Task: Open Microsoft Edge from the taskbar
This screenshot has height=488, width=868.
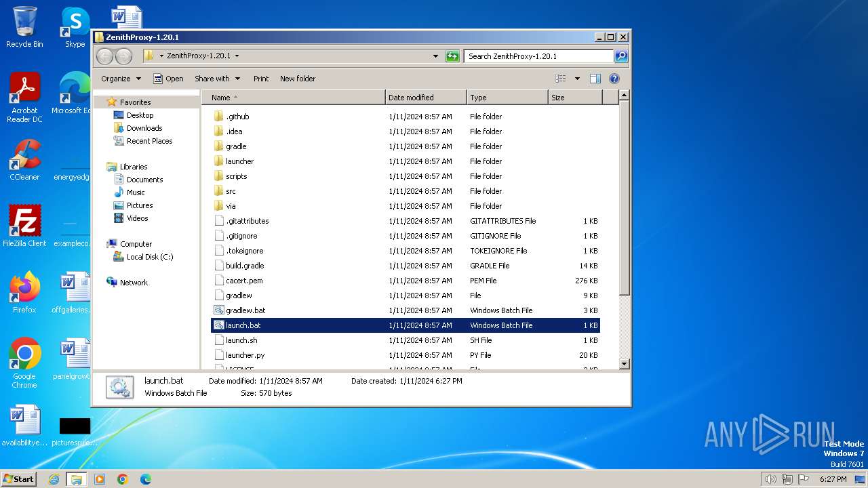Action: coord(145,479)
